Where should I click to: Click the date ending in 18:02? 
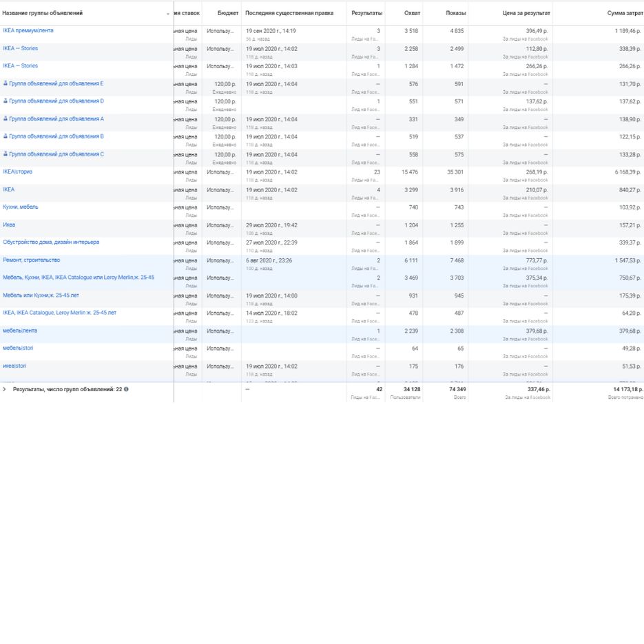click(271, 313)
